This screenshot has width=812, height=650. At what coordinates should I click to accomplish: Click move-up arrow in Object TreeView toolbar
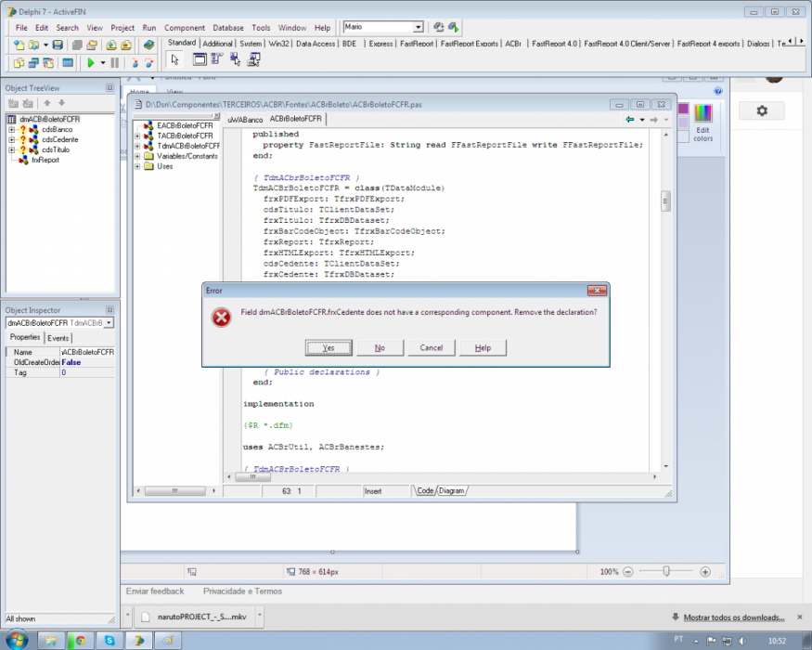47,103
